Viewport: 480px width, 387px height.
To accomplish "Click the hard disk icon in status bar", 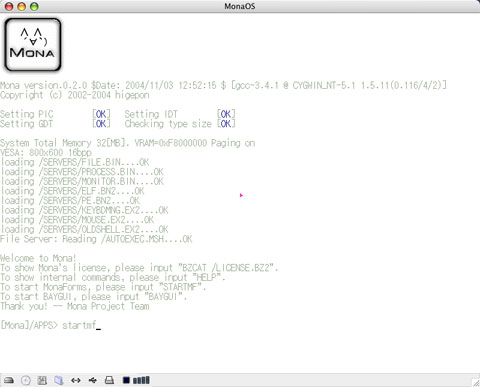I will click(x=9, y=380).
